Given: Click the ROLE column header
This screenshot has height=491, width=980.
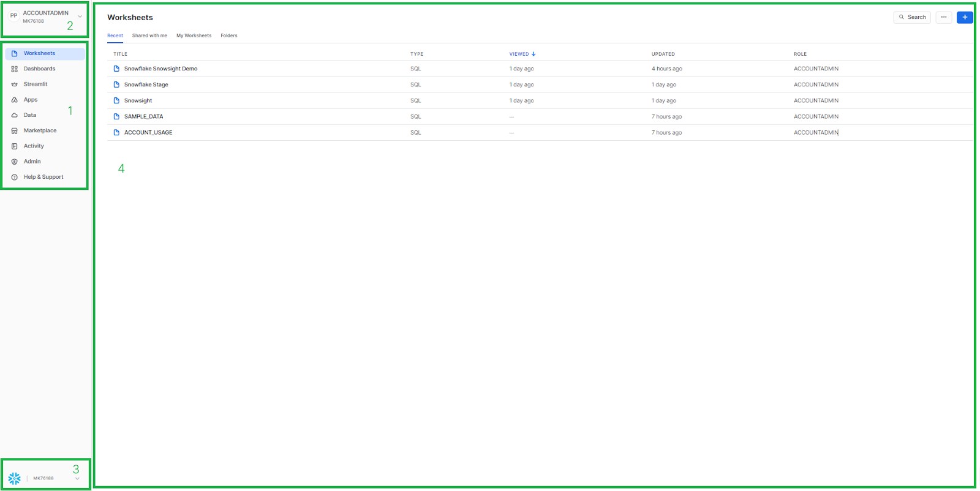Looking at the screenshot, I should click(x=800, y=54).
